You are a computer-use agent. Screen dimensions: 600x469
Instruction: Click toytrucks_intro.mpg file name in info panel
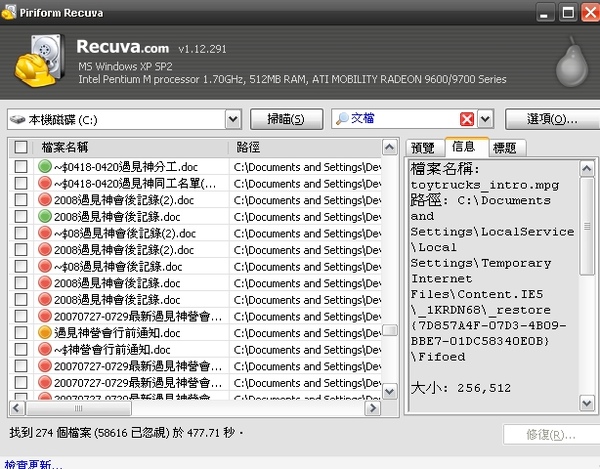tap(484, 185)
